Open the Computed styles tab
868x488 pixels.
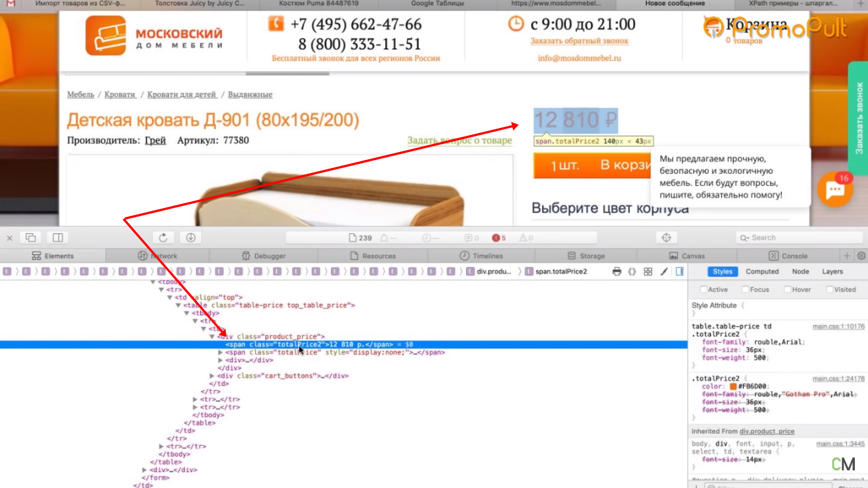click(x=762, y=271)
